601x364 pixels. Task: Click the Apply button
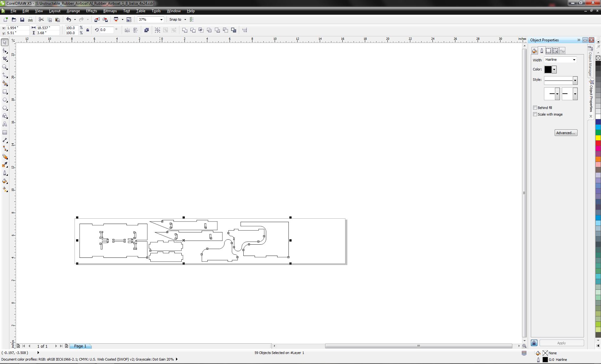click(562, 343)
